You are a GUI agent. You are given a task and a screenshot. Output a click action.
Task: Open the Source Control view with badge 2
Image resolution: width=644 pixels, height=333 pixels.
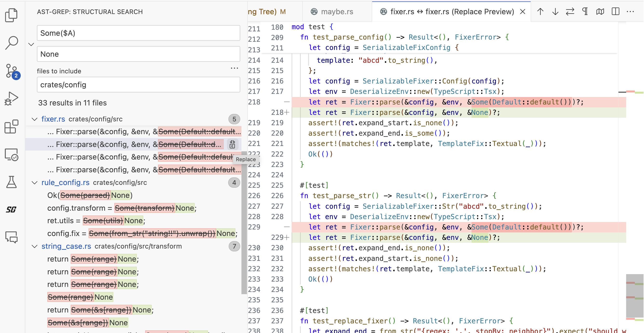tap(12, 71)
